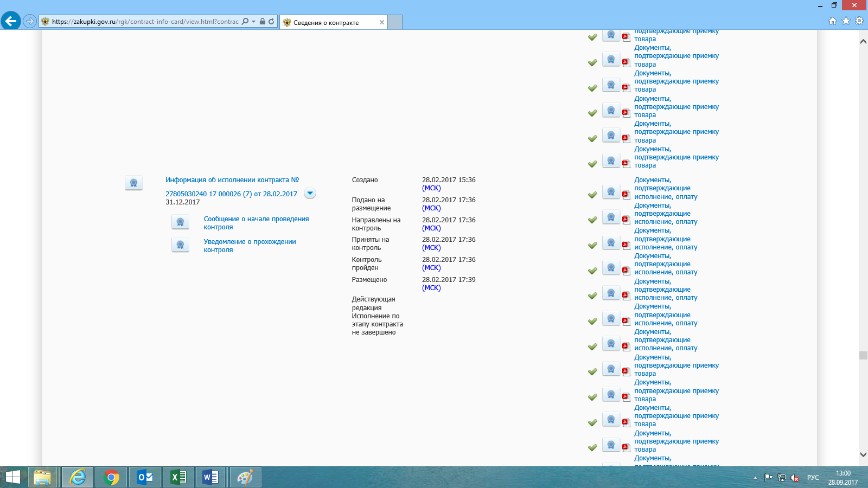Screen dimensions: 868x488
Task: Click the timestamp '28.02.2017 15:36'
Action: pos(449,180)
